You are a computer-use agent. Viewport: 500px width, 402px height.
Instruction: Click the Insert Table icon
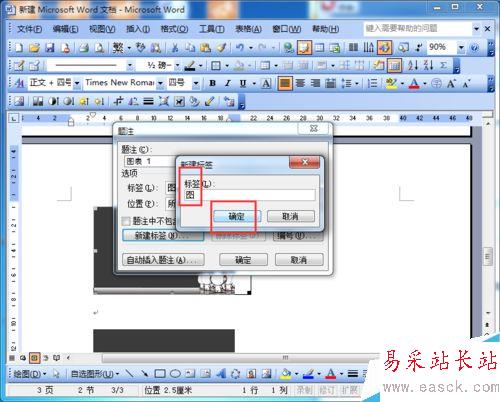tap(319, 48)
